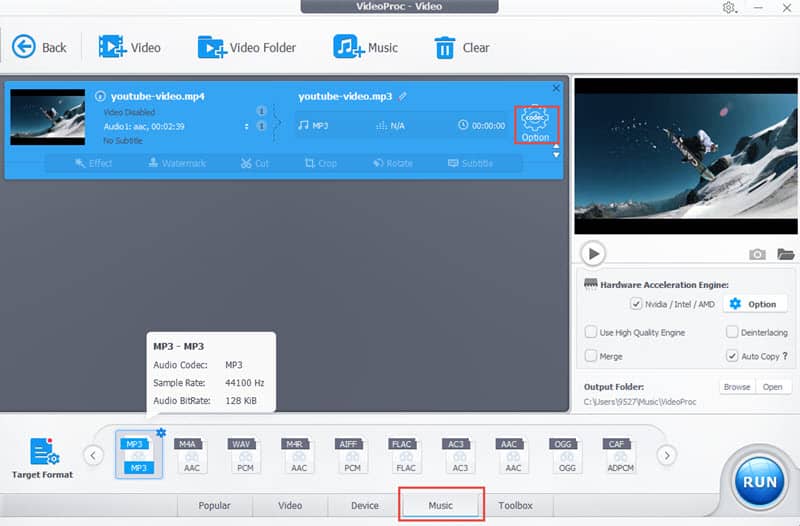Switch to the Device tab
This screenshot has width=800, height=526.
point(365,505)
